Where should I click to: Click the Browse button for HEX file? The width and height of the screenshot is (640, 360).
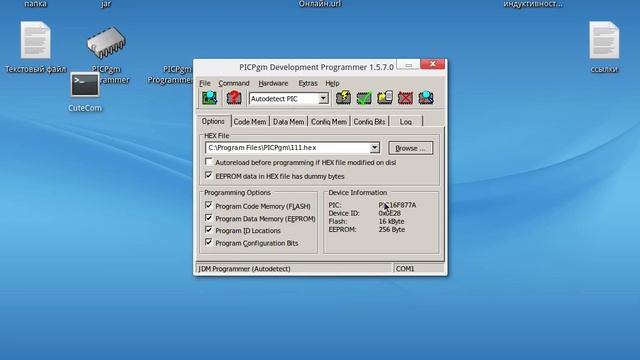pyautogui.click(x=410, y=148)
